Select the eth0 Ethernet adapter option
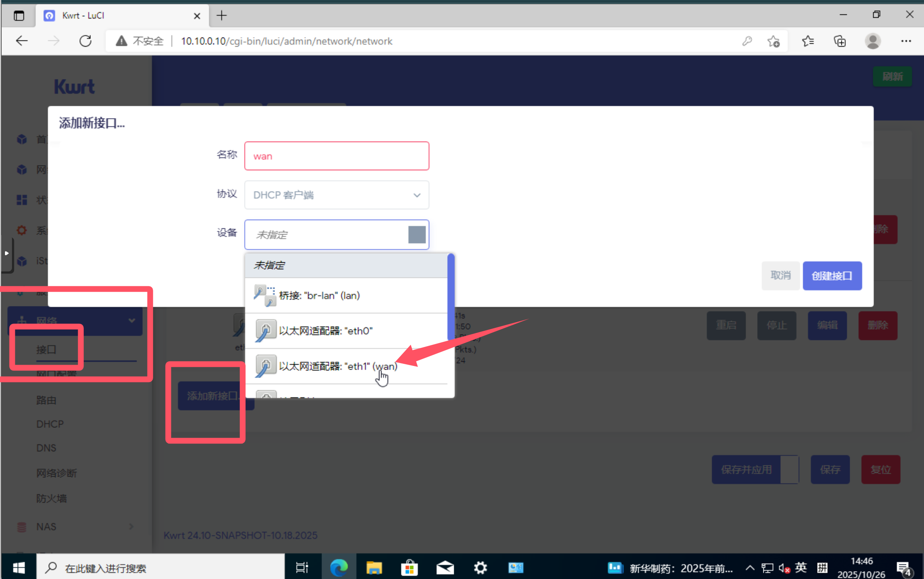The width and height of the screenshot is (924, 579). pyautogui.click(x=325, y=331)
